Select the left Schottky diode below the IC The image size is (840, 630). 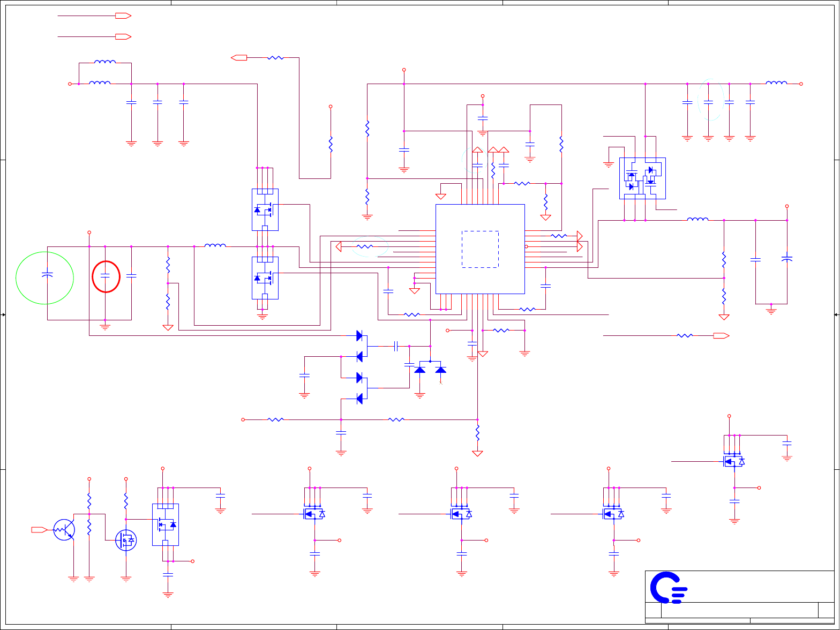pos(420,370)
